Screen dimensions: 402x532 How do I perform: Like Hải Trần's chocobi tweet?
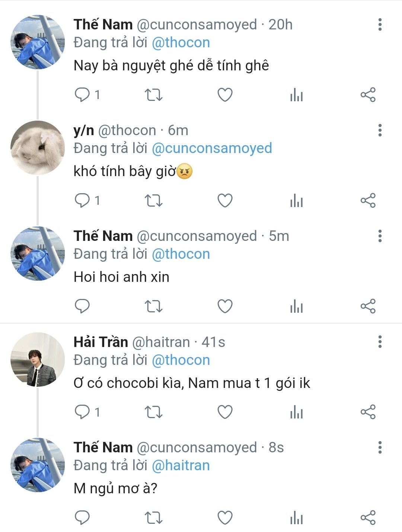(x=225, y=412)
